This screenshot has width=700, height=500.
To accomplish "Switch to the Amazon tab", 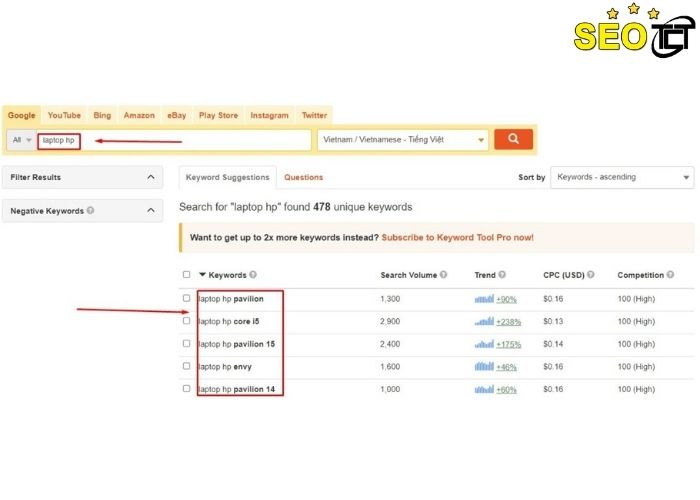I will point(139,115).
